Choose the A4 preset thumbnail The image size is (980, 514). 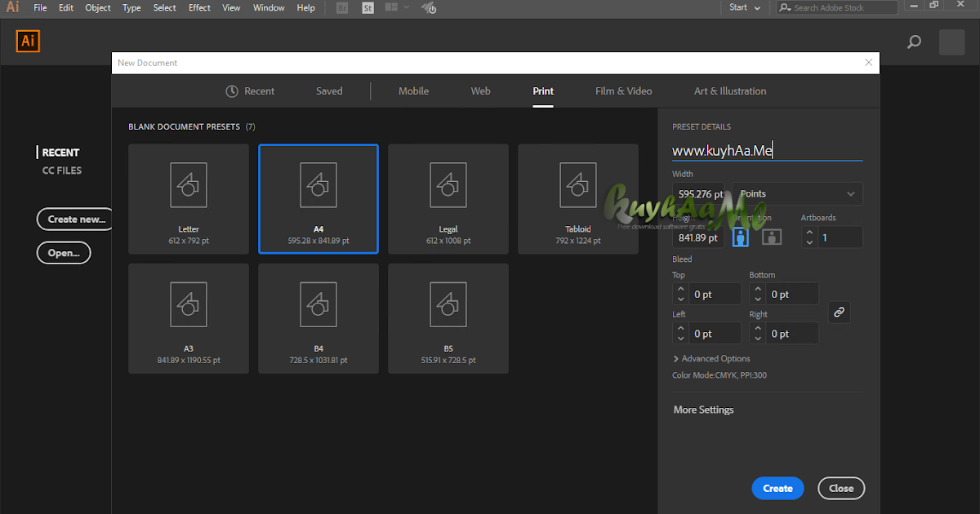click(x=318, y=199)
